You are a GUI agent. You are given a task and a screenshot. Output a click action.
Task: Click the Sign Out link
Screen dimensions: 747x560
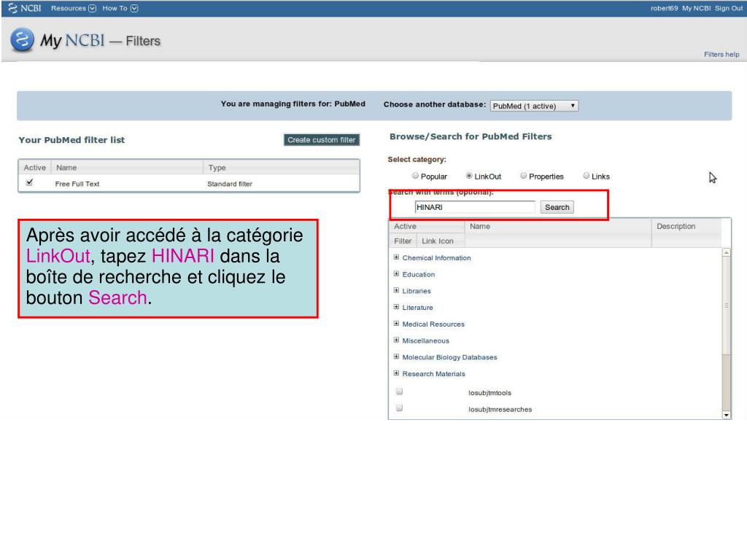[x=729, y=8]
